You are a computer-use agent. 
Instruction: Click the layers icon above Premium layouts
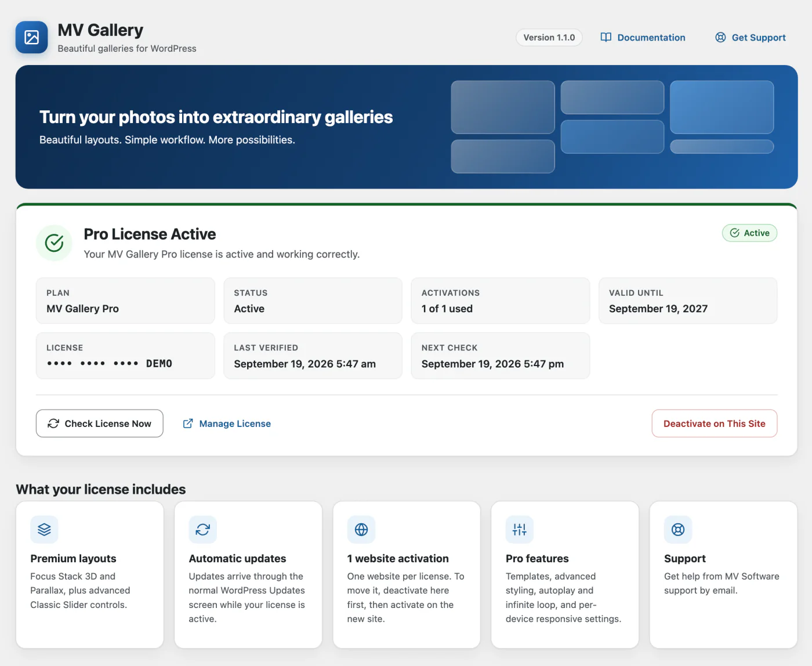pyautogui.click(x=45, y=530)
